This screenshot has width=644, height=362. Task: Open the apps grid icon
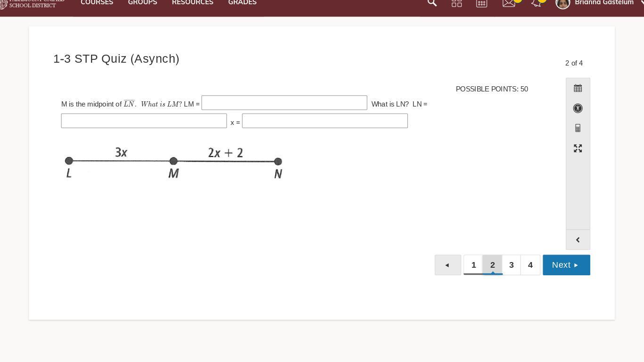(457, 3)
